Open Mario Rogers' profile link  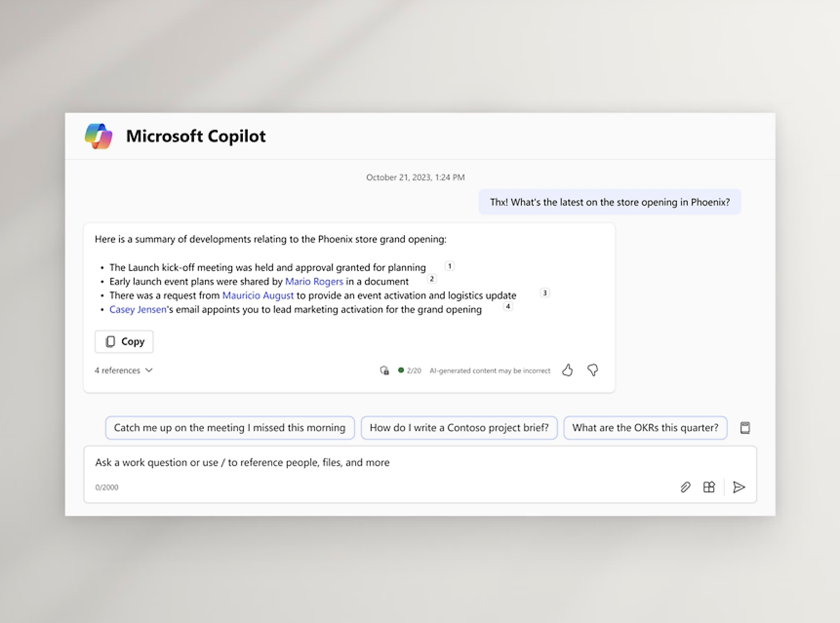(314, 281)
